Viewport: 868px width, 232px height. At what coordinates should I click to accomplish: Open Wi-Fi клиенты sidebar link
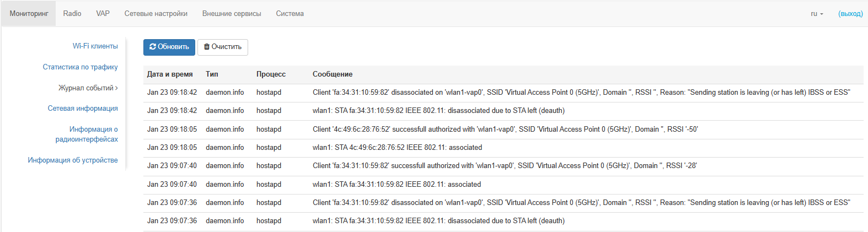tap(95, 46)
